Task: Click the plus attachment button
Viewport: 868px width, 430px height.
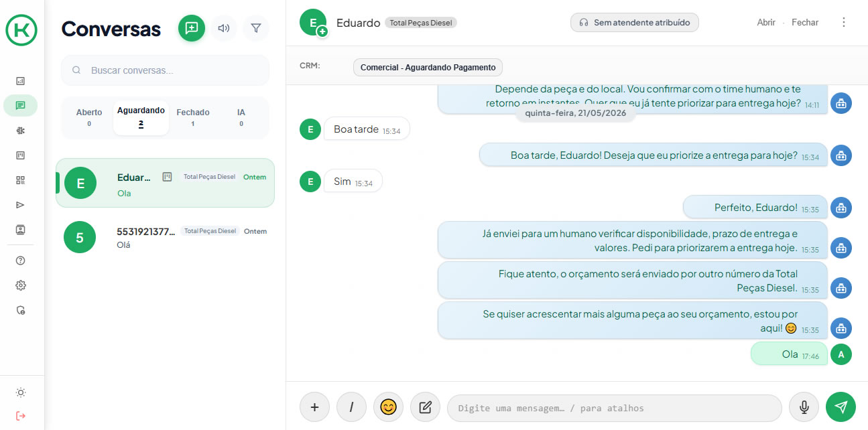Action: [314, 407]
